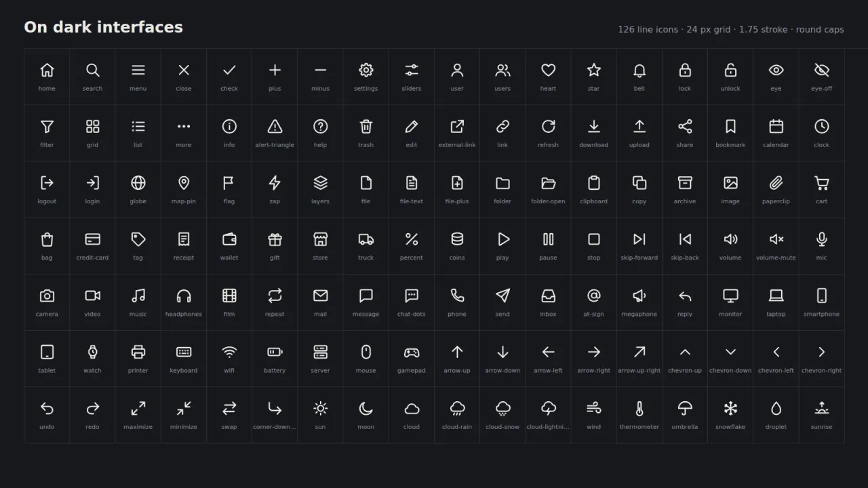Click the maximize icon

pos(138,407)
